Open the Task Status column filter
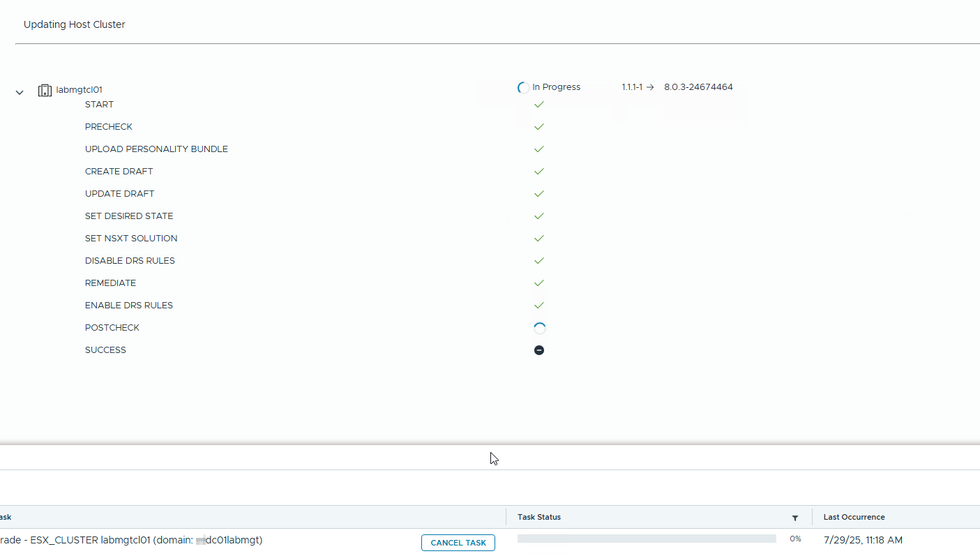This screenshot has height=556, width=980. pyautogui.click(x=794, y=517)
